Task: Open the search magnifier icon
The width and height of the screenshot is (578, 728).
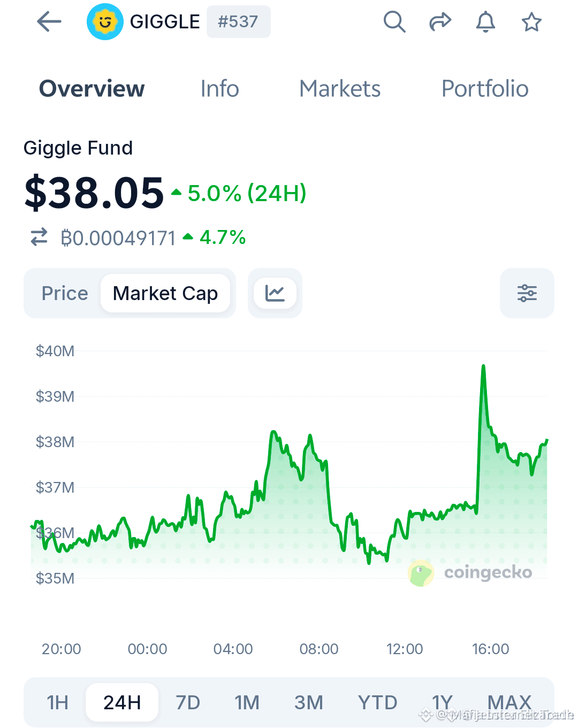Action: pos(394,22)
